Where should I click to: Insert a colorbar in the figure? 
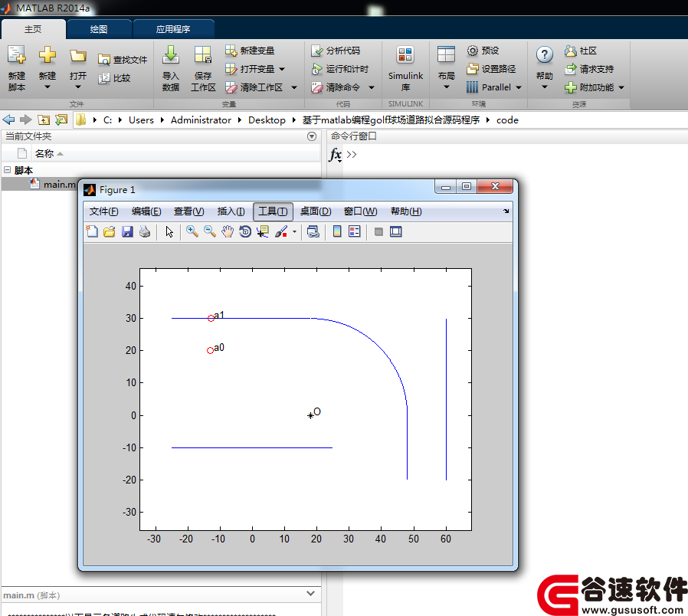click(337, 231)
